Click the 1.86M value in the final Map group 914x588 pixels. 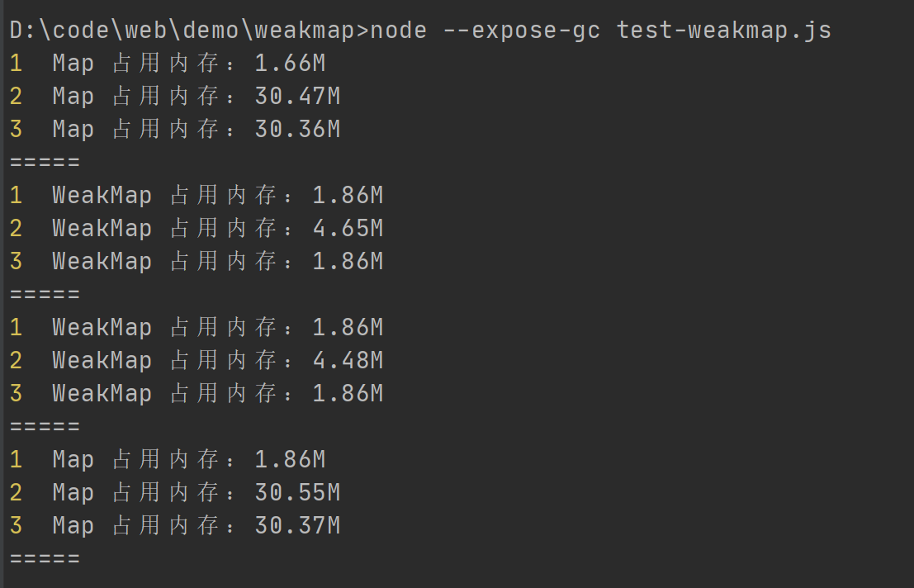click(290, 460)
